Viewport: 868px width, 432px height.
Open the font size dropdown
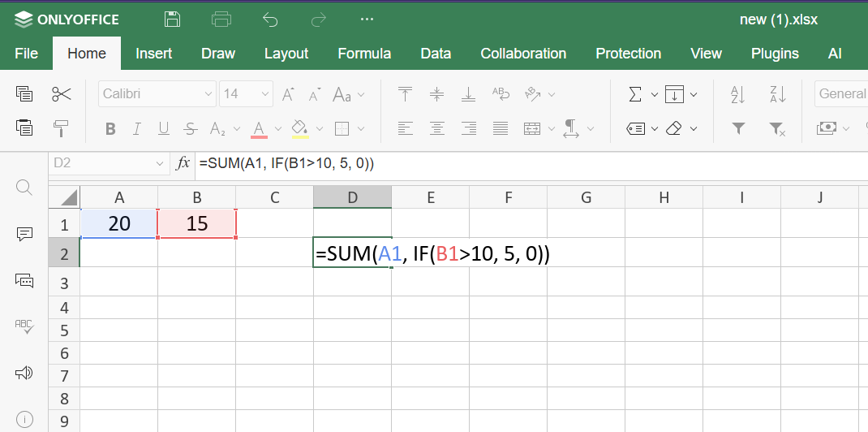pyautogui.click(x=266, y=94)
